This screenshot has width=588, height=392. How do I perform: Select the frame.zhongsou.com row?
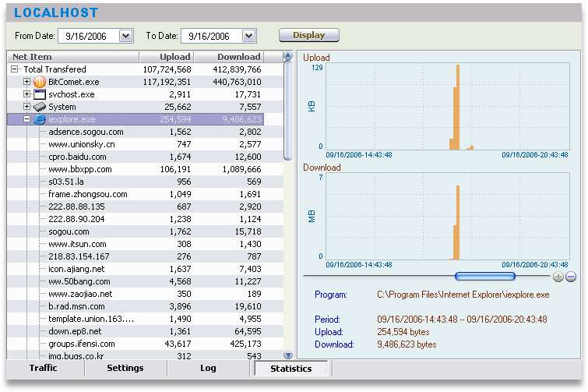(145, 194)
